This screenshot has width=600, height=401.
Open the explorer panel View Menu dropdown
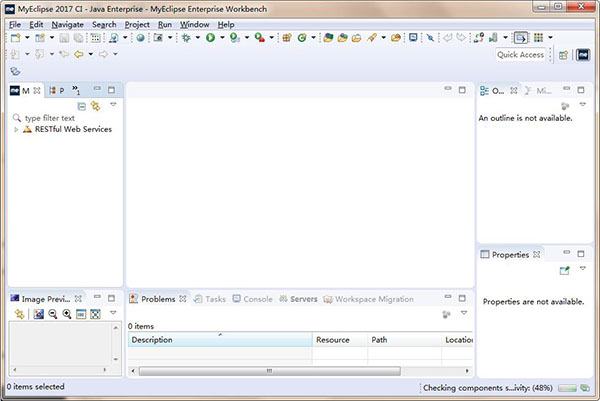click(113, 105)
